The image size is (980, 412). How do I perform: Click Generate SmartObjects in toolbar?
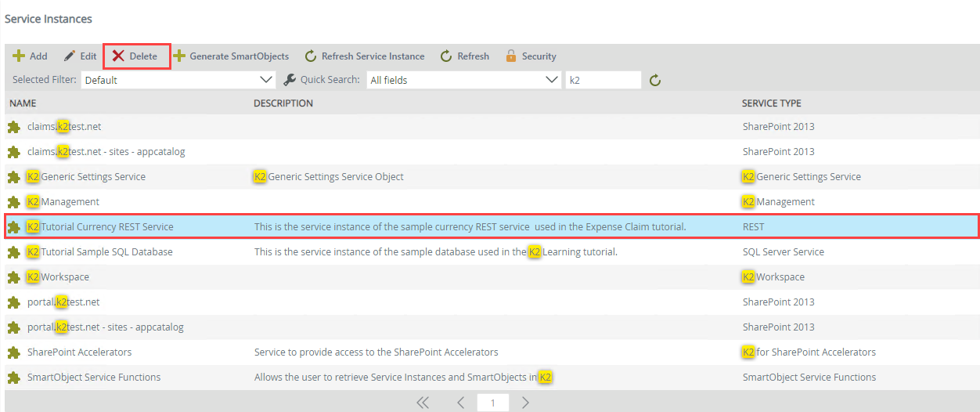(x=231, y=56)
